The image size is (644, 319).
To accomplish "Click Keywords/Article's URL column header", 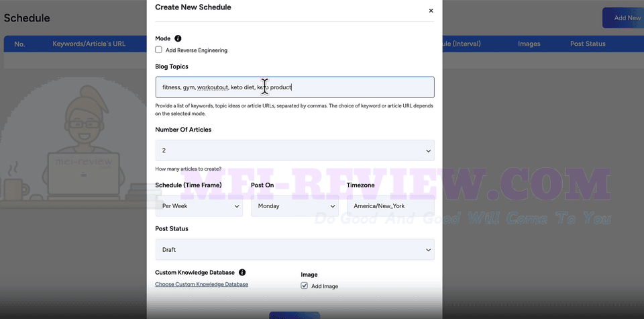I will [x=89, y=44].
